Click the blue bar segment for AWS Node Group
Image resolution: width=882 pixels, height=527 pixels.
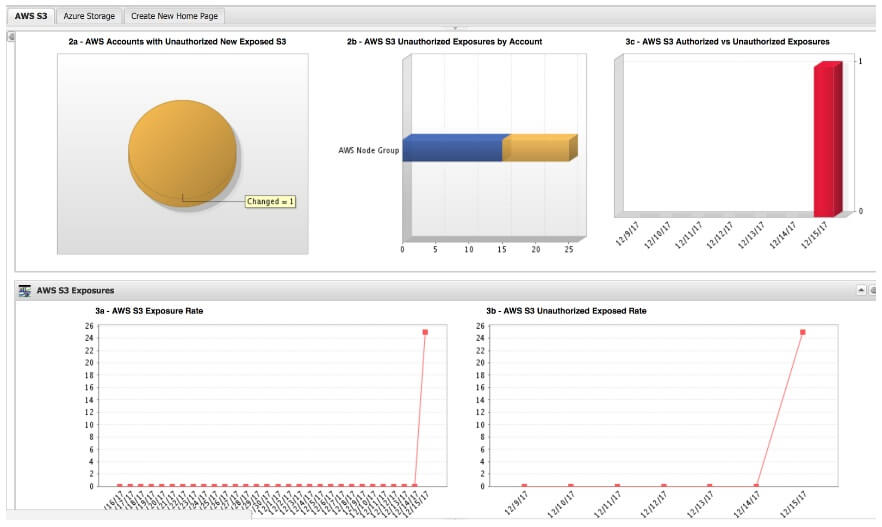click(452, 148)
